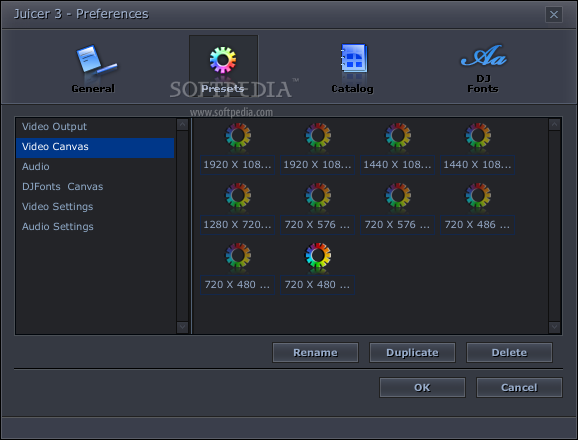Select the highlighted Video Canvas category

pos(95,147)
